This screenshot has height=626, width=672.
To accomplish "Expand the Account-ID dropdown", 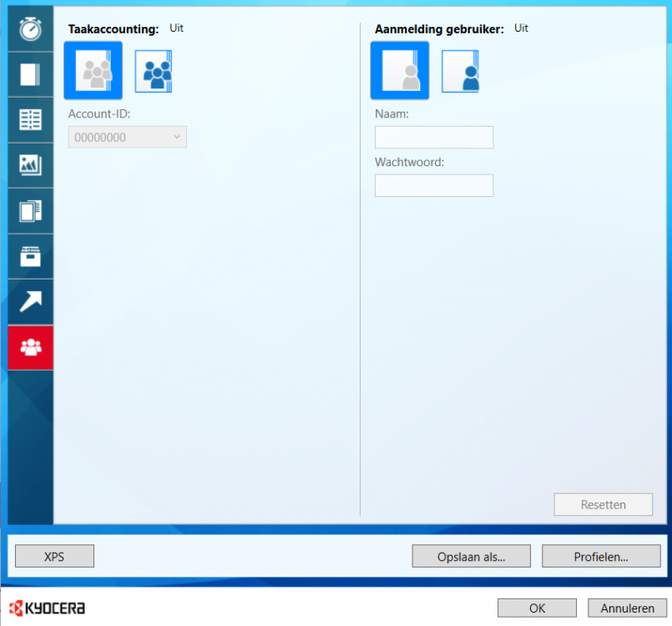I will pos(127,138).
